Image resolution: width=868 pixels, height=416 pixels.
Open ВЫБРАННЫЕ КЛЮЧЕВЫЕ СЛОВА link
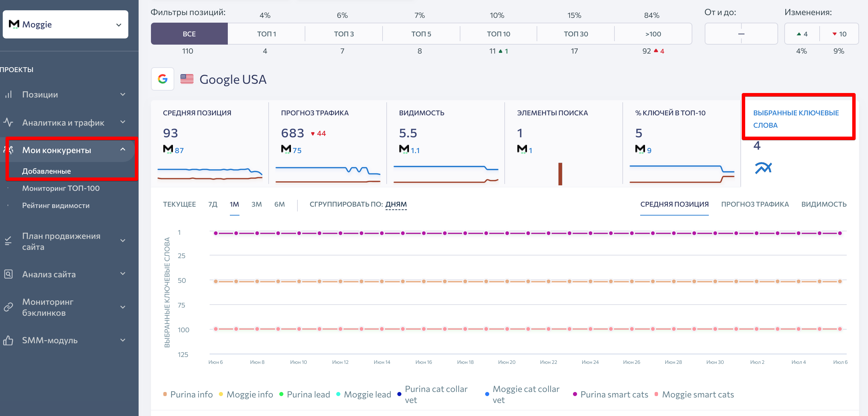796,119
